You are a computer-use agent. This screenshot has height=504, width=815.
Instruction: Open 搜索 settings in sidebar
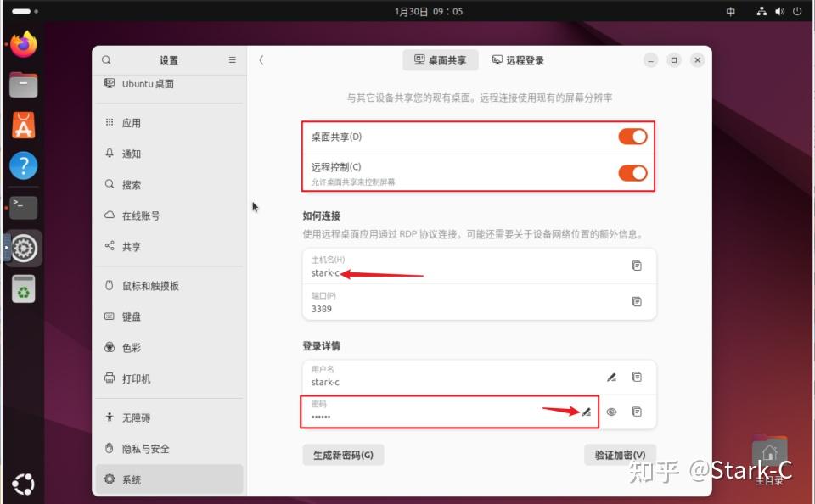[x=170, y=185]
